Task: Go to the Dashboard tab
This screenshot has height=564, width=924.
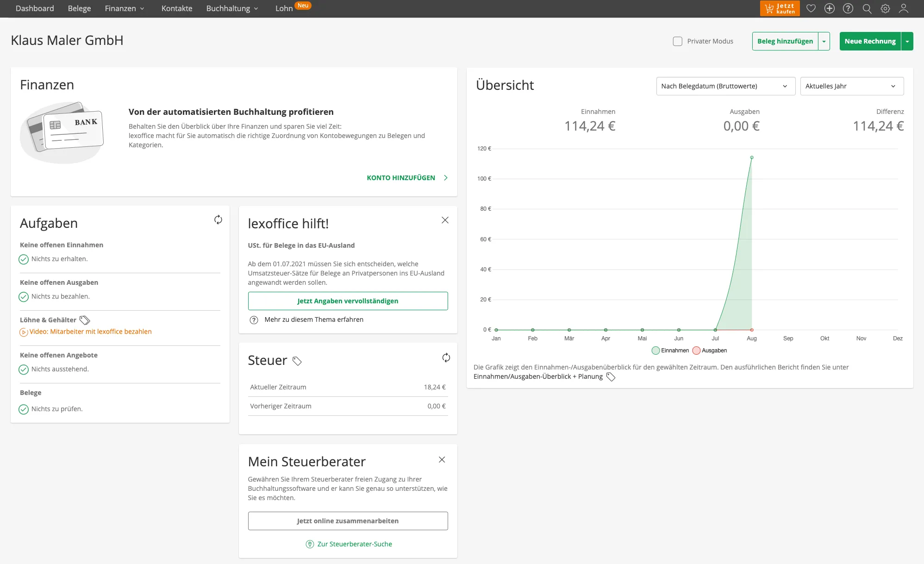Action: pyautogui.click(x=35, y=8)
